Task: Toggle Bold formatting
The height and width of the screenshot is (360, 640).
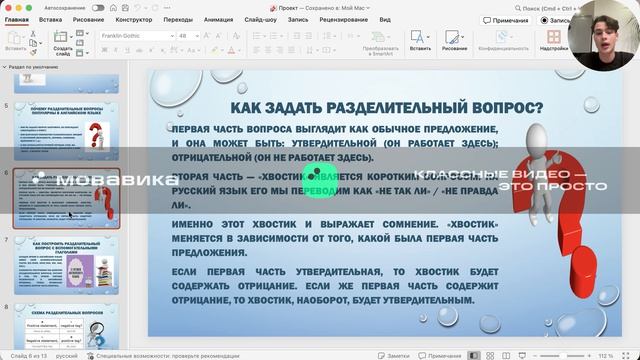Action: tap(104, 50)
